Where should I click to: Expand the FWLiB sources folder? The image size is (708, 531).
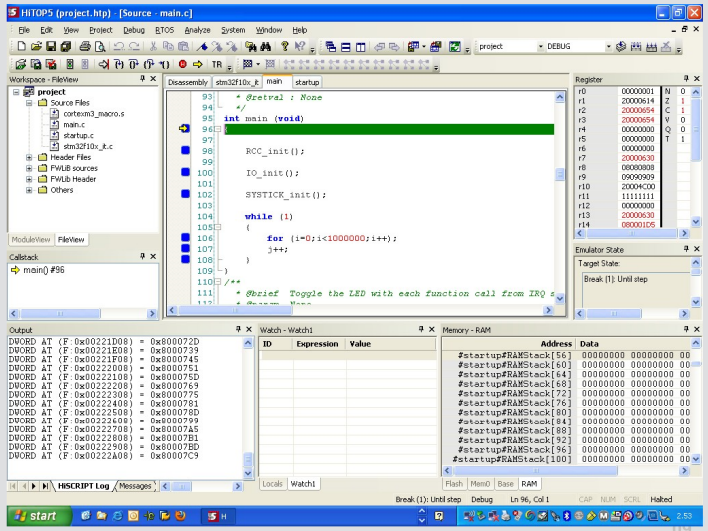[29, 168]
